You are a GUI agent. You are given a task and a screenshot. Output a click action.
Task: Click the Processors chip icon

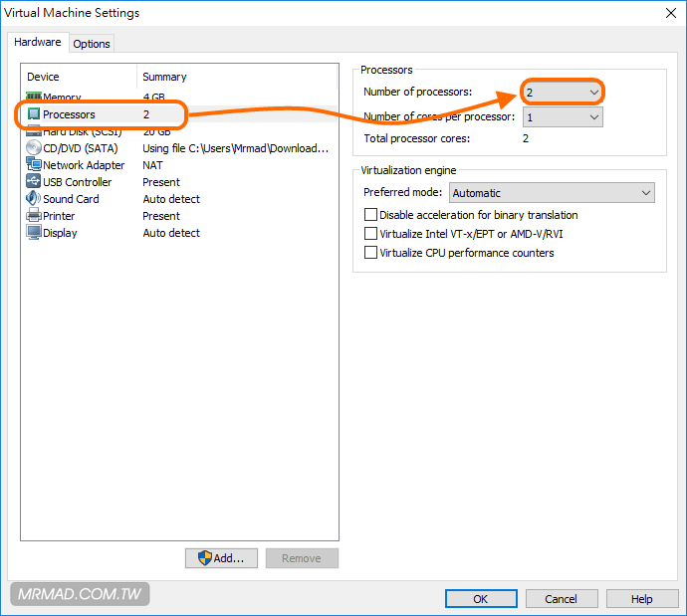[x=34, y=114]
